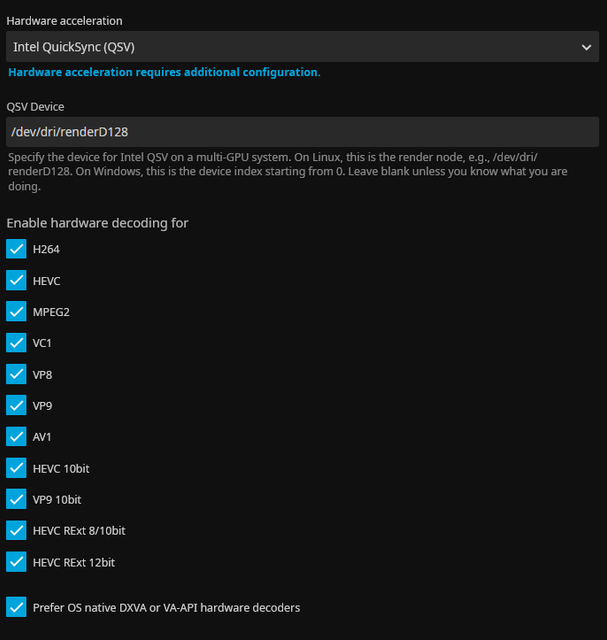607x640 pixels.
Task: Disable HEVC RExt 12bit decoding
Action: (16, 562)
